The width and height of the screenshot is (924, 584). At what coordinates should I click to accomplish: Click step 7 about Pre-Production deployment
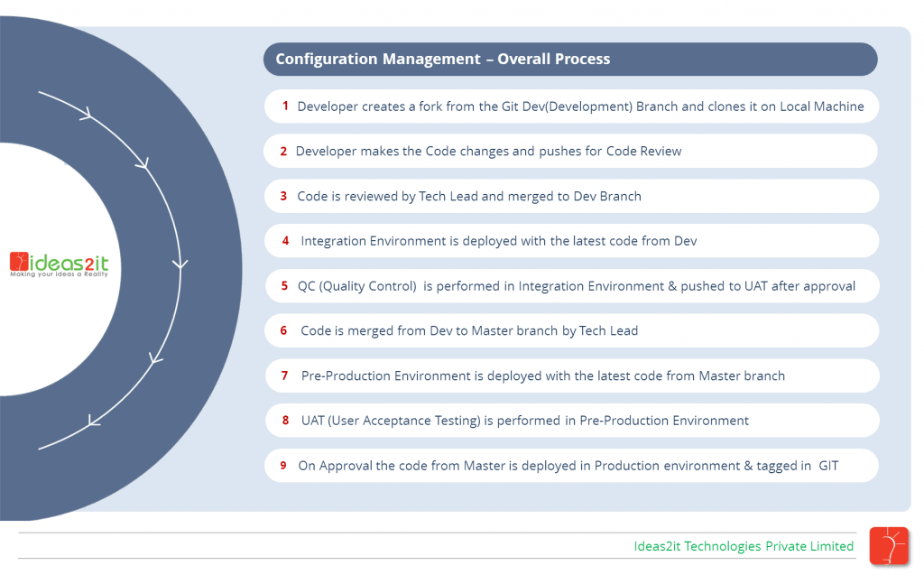pyautogui.click(x=572, y=375)
